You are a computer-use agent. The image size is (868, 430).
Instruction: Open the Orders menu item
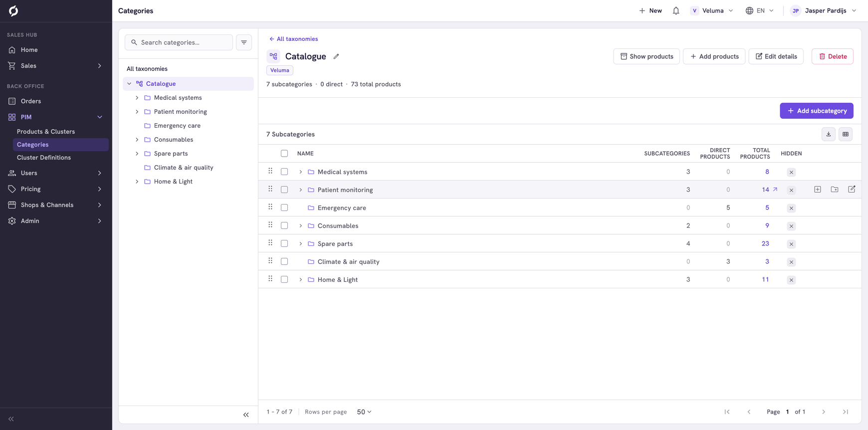tap(31, 101)
